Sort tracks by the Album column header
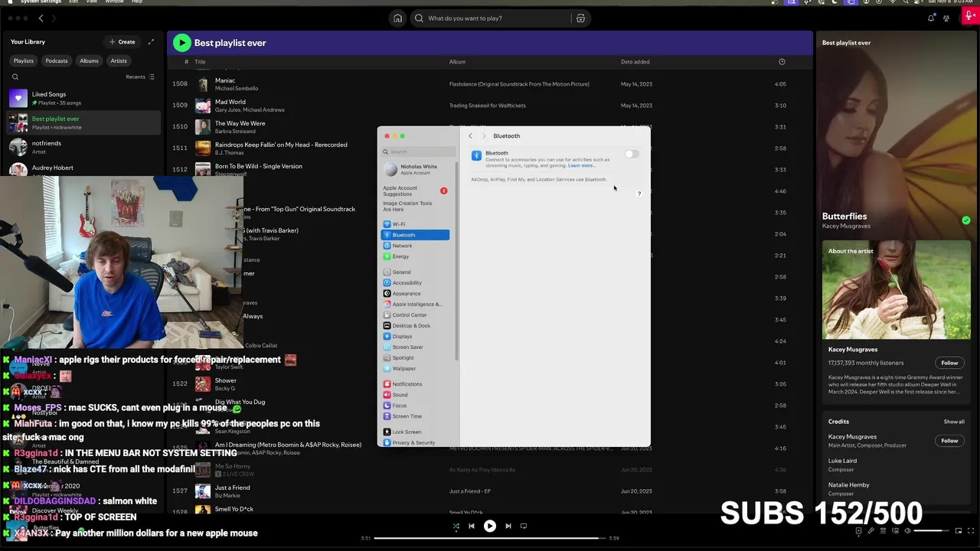Viewport: 980px width, 551px height. click(x=457, y=61)
